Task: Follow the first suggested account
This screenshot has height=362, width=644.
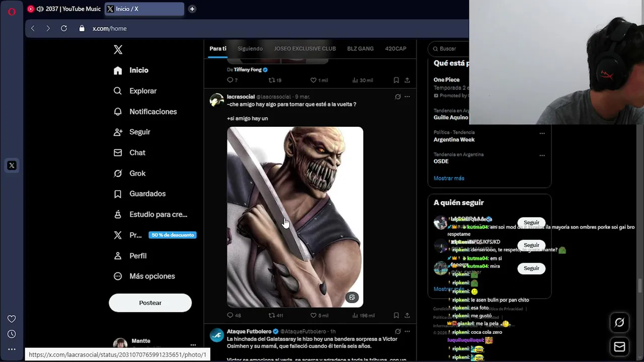Action: coord(531,222)
